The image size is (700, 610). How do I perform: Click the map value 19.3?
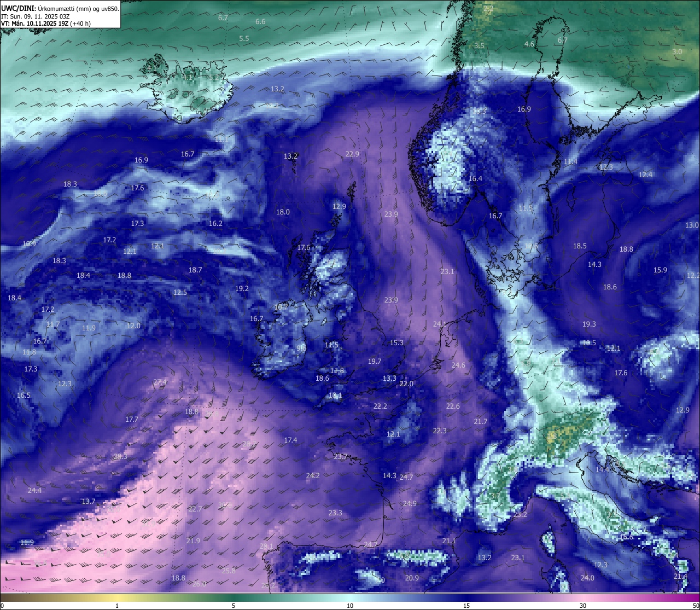589,324
